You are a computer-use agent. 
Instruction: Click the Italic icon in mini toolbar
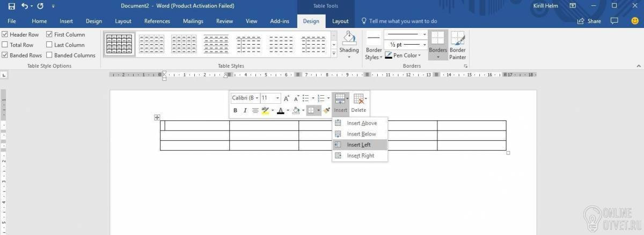point(245,110)
